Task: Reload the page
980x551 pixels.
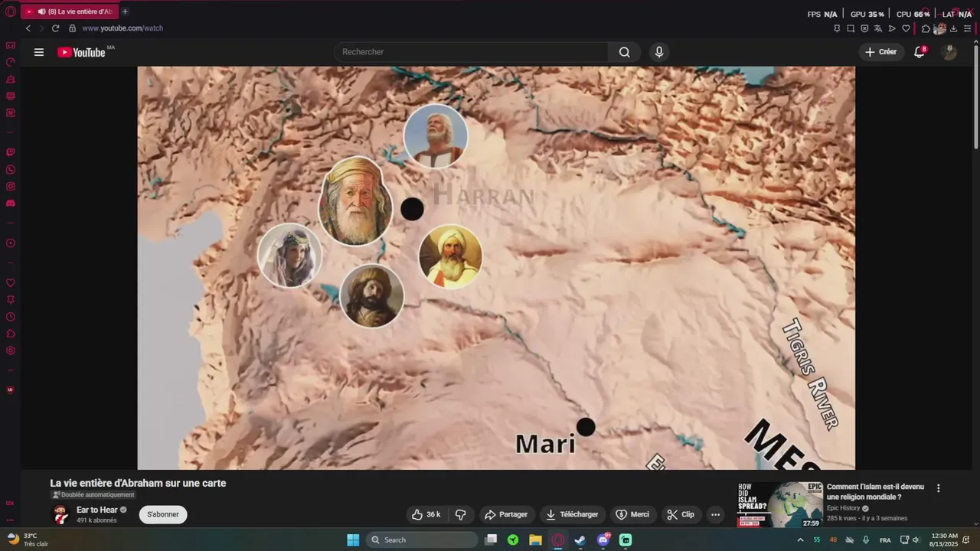Action: pyautogui.click(x=56, y=28)
